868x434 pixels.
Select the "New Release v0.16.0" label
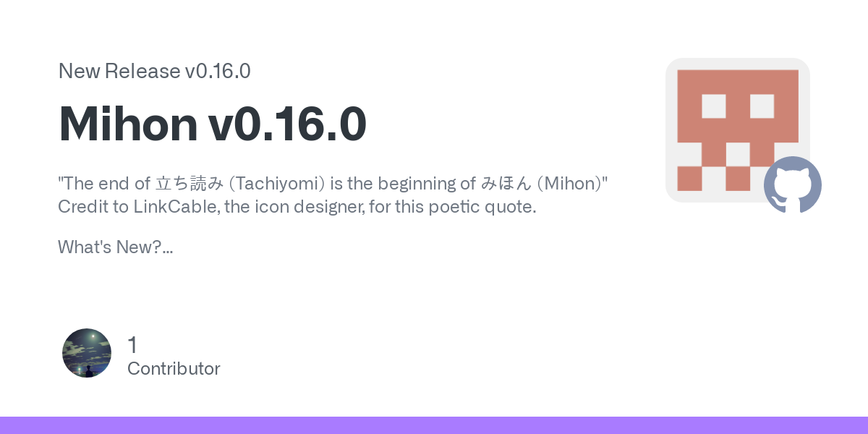[154, 71]
